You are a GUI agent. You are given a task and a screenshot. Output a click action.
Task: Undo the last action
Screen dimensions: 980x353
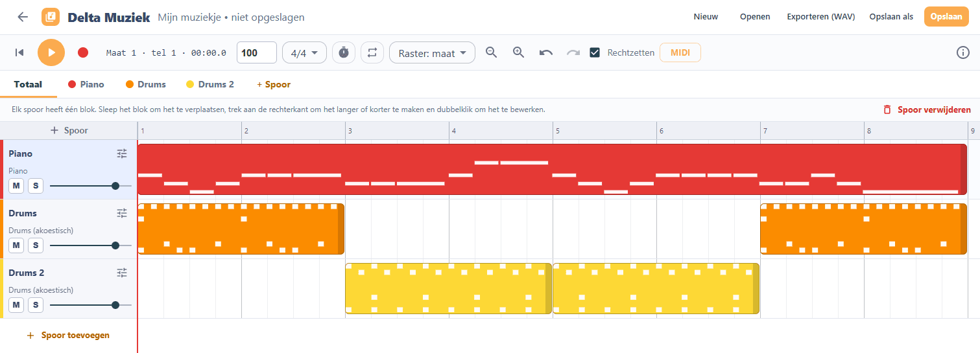tap(546, 52)
